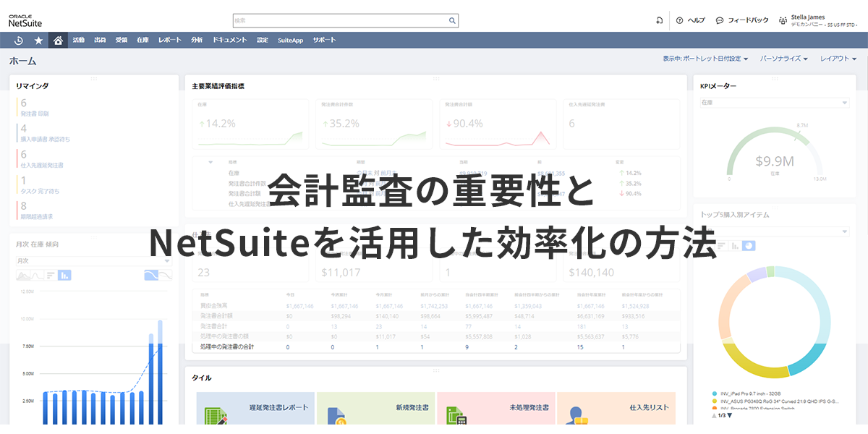This screenshot has width=868, height=434.
Task: Select column chart type in トップ5購入別アイテム
Action: click(733, 245)
